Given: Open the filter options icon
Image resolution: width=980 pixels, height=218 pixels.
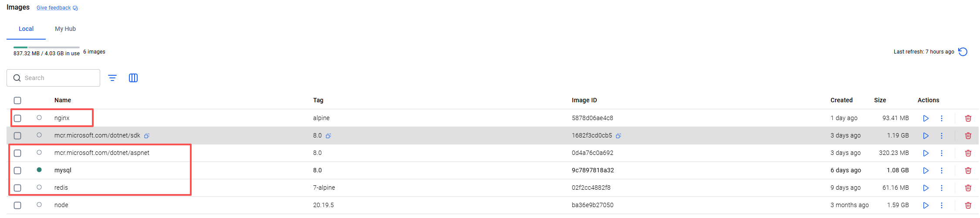Looking at the screenshot, I should tap(112, 78).
